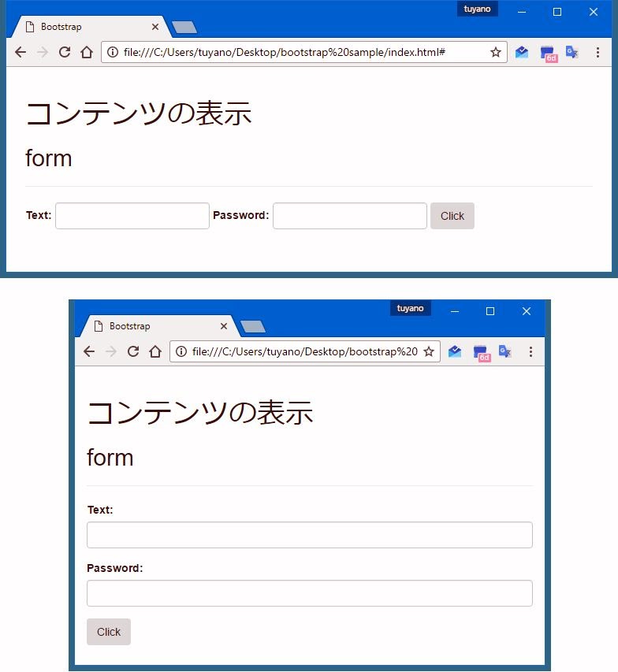This screenshot has height=672, width=618.
Task: Bookmark the page with the star in the wide window
Action: pyautogui.click(x=496, y=52)
